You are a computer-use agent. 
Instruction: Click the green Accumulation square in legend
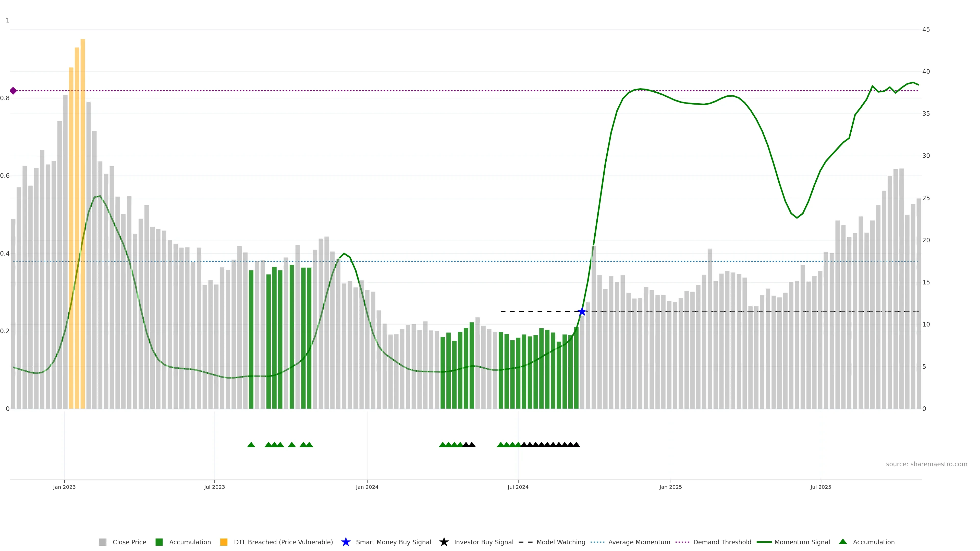pos(159,542)
